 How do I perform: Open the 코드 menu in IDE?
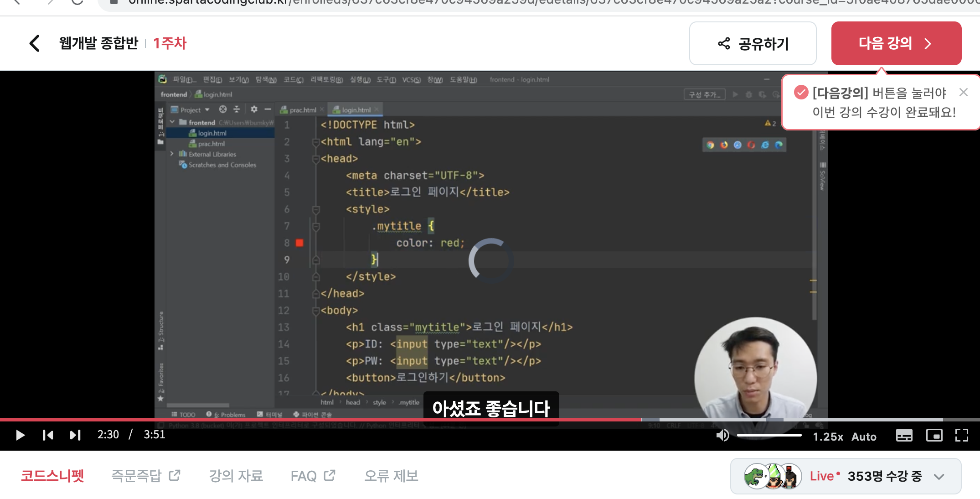294,80
